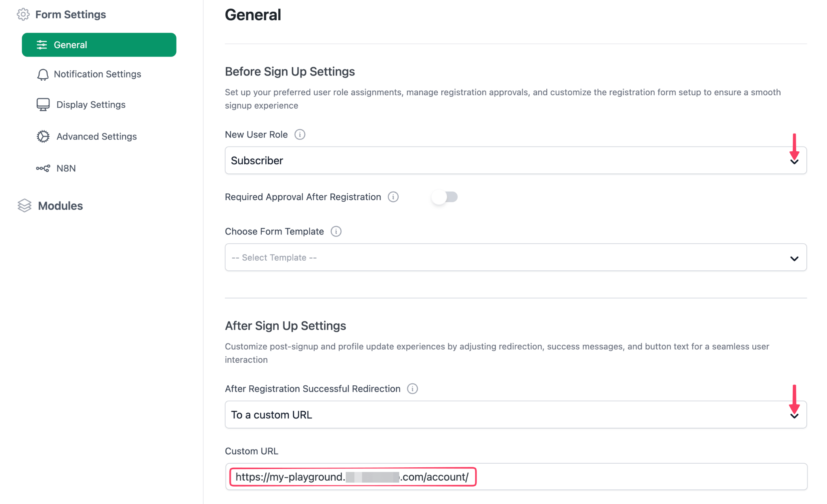Select the N8N sidebar item
The height and width of the screenshot is (504, 827).
click(x=66, y=168)
